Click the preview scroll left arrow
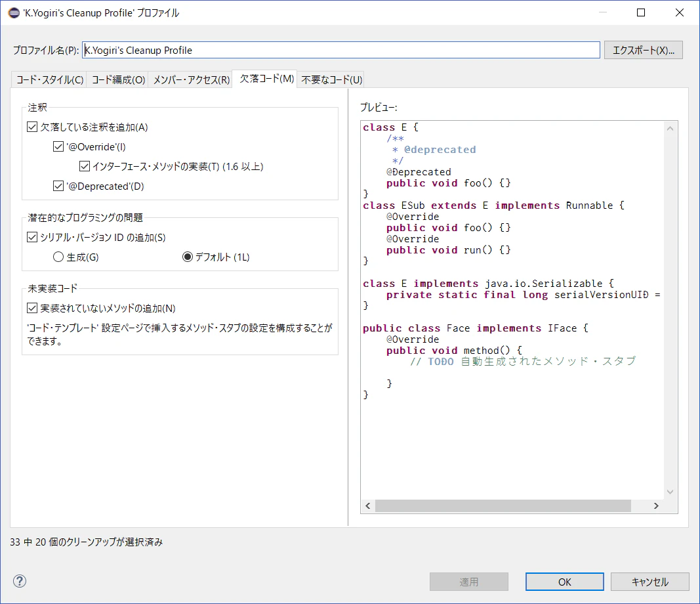This screenshot has height=604, width=700. tap(368, 506)
